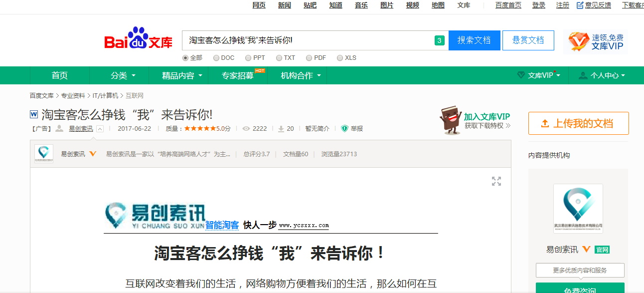This screenshot has width=644, height=293.
Task: Click the Baidu Wenku logo
Action: click(x=138, y=38)
